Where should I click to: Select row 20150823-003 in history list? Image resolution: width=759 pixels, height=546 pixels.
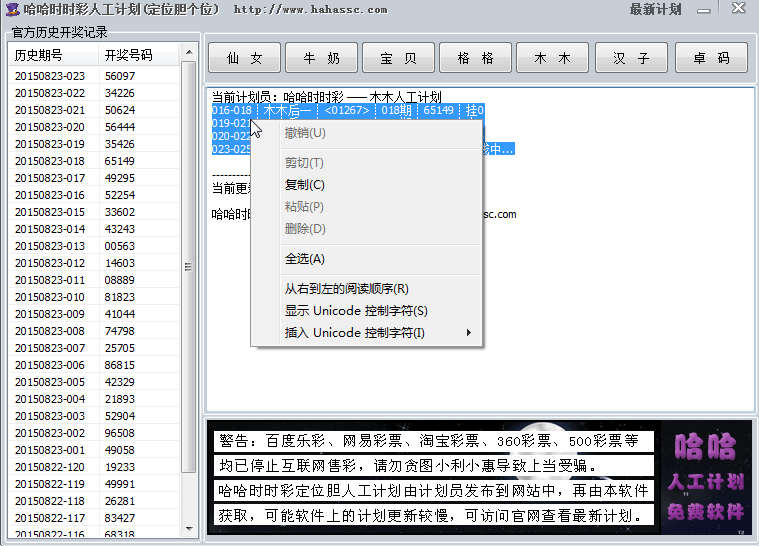click(x=94, y=416)
